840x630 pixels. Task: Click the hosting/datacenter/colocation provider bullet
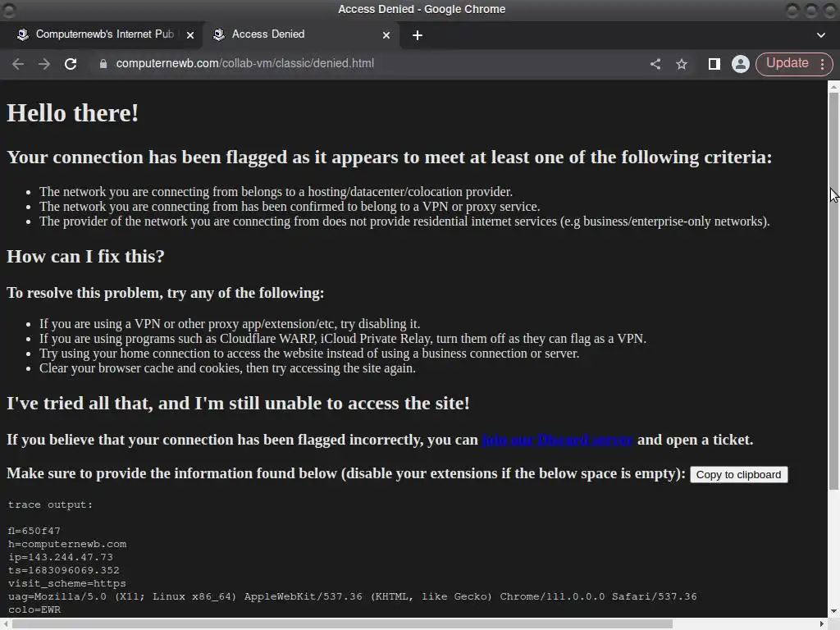click(x=276, y=192)
